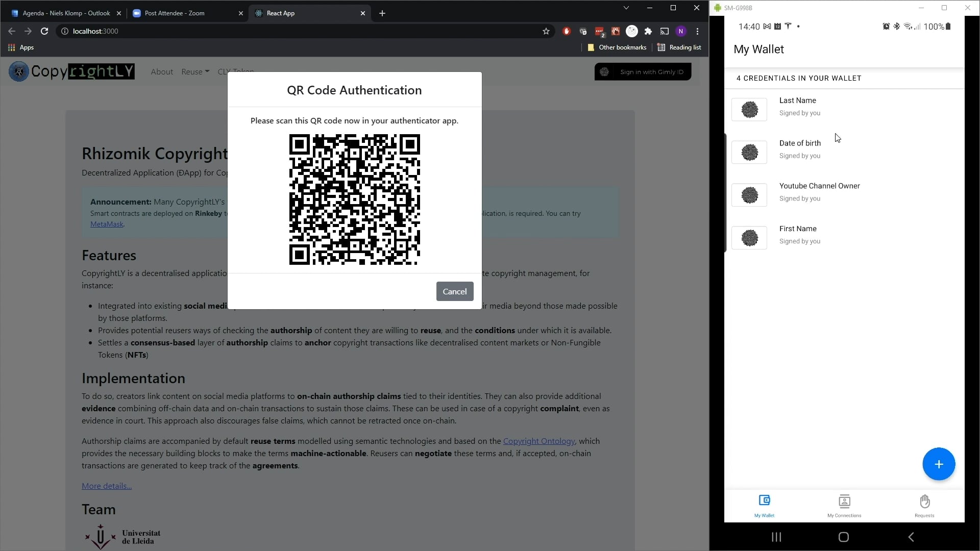Open the Youtube Channel Owner credential
Screen dimensions: 980x551
(844, 195)
